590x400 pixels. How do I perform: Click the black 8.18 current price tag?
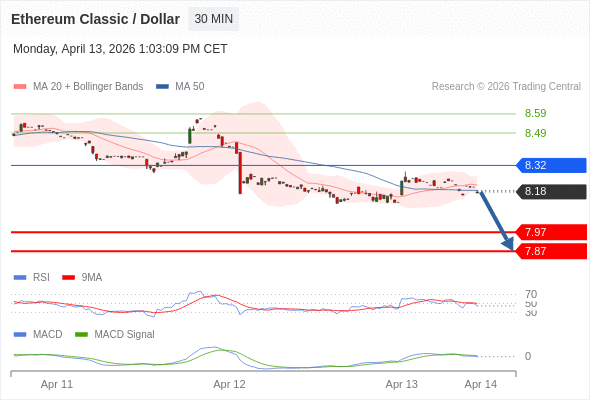tap(551, 191)
